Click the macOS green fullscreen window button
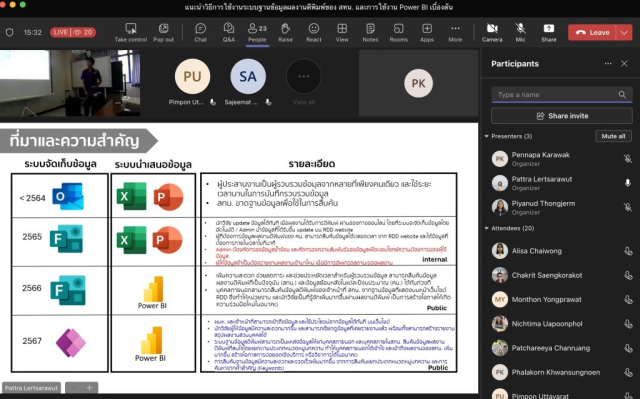Image resolution: width=640 pixels, height=399 pixels. click(x=23, y=5)
